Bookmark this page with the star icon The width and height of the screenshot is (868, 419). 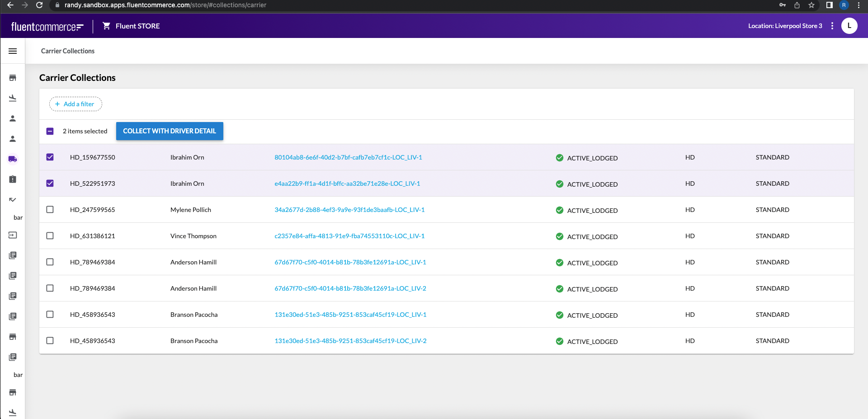(811, 5)
